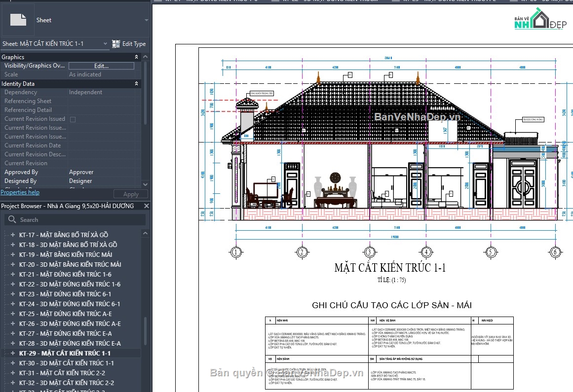573x392 pixels.
Task: Expand sheet KT-31 - MẶT CẮT KIẾN TRÚC 2-2
Action: coord(13,373)
